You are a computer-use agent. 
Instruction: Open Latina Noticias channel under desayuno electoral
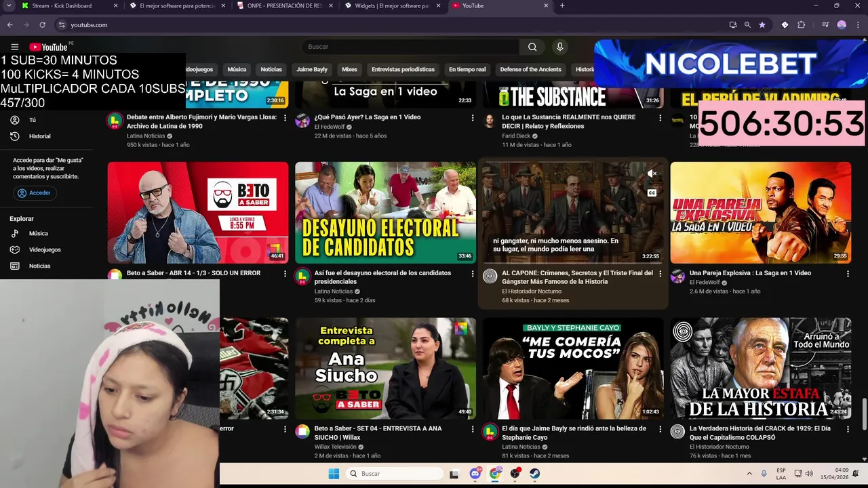tap(334, 291)
